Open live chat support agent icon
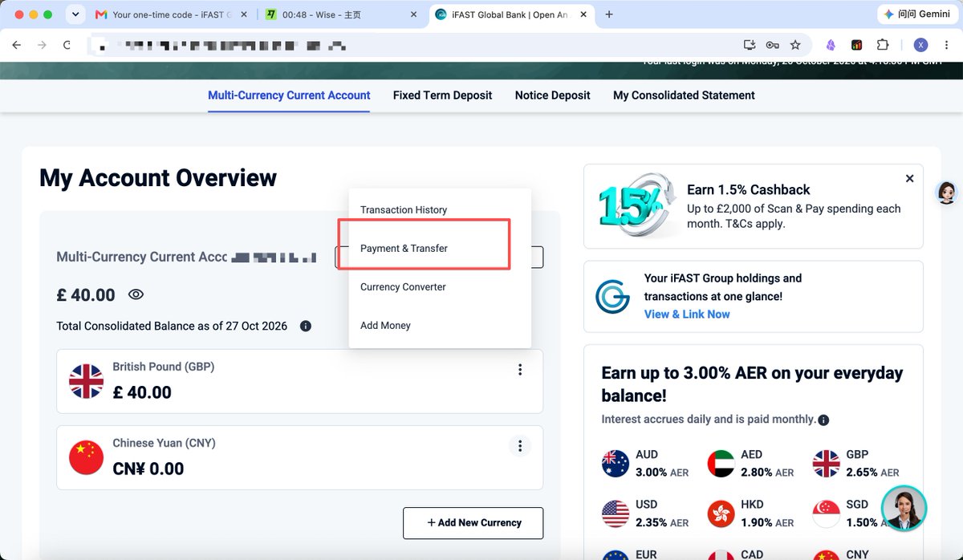Viewport: 963px width, 560px height. coord(904,507)
